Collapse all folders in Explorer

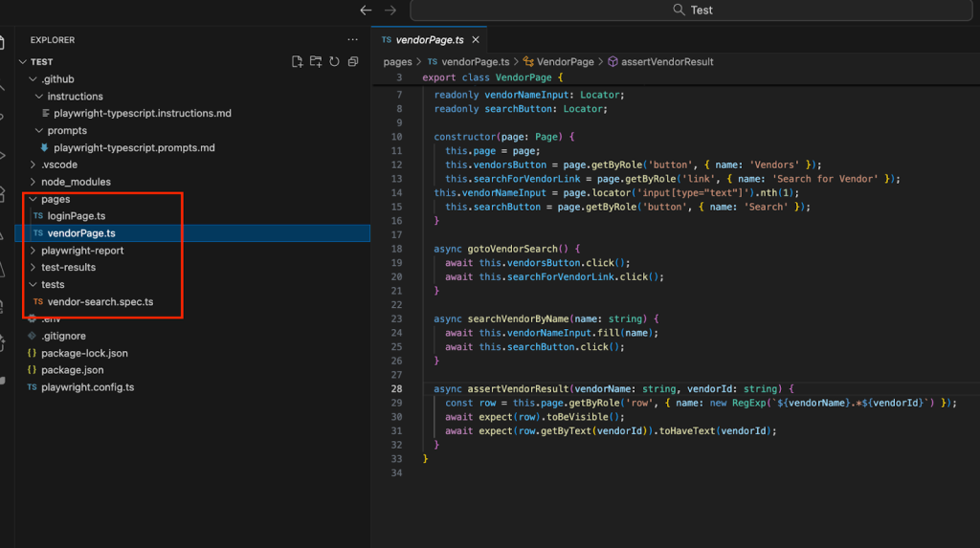[x=352, y=62]
